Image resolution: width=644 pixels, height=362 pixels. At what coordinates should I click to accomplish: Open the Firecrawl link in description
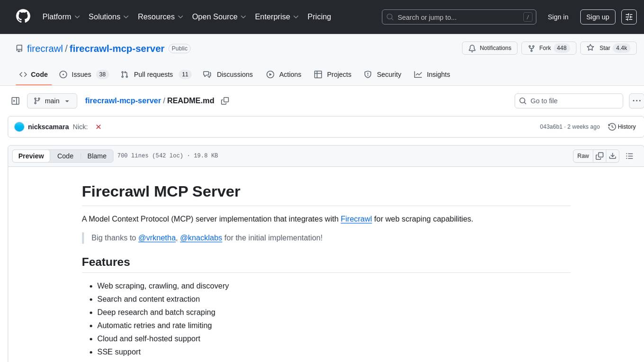[356, 219]
